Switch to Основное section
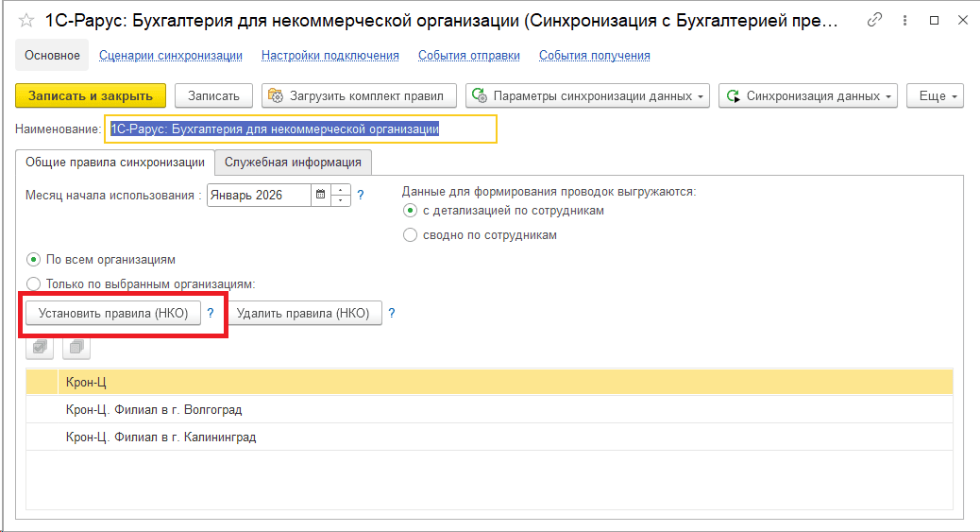This screenshot has height=532, width=980. click(52, 55)
